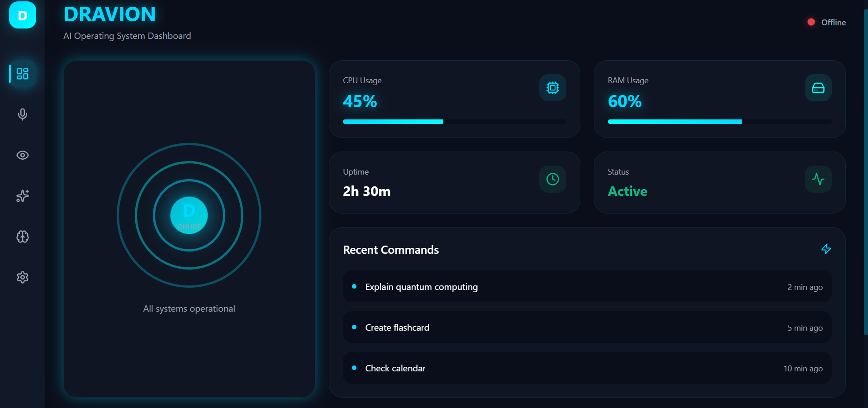Activate the microphone voice input

22,114
